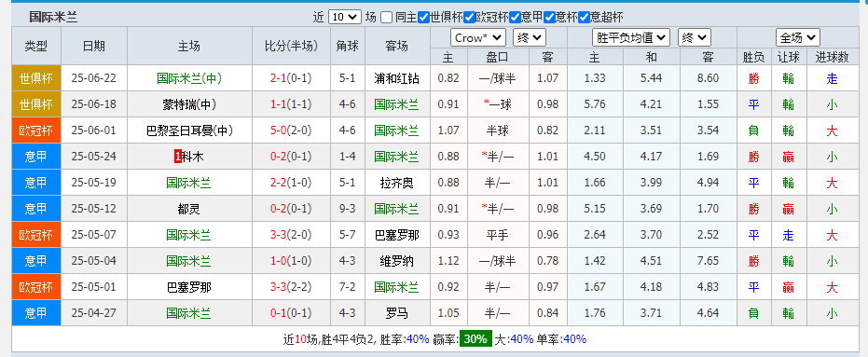Image resolution: width=868 pixels, height=357 pixels.
Task: Click the date 25-05-19
Action: [94, 183]
